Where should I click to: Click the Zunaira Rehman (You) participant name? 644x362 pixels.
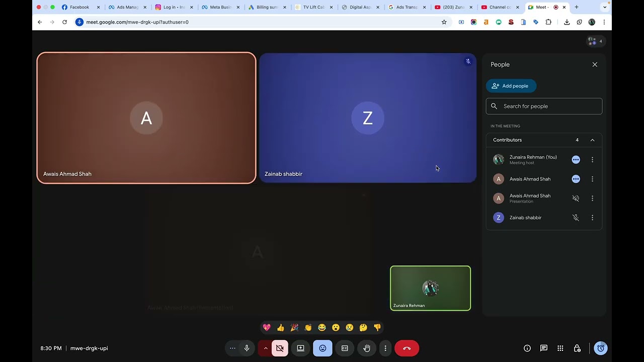click(533, 157)
